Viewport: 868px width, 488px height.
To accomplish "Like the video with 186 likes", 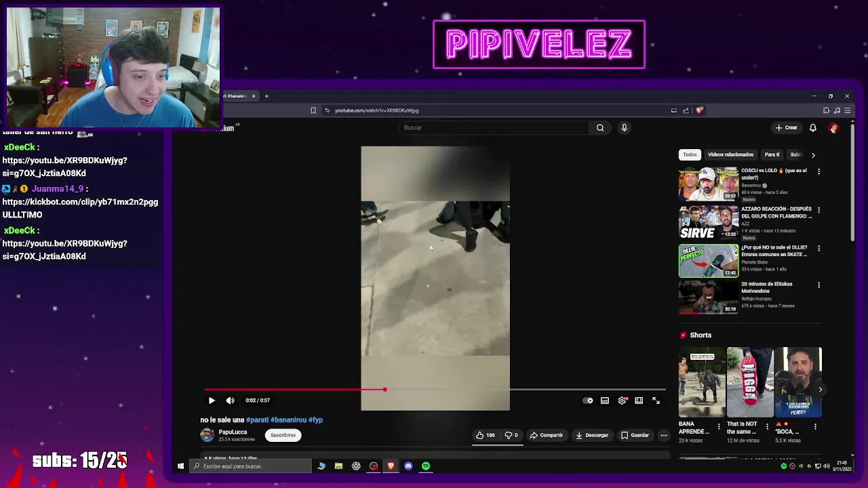I will (486, 435).
